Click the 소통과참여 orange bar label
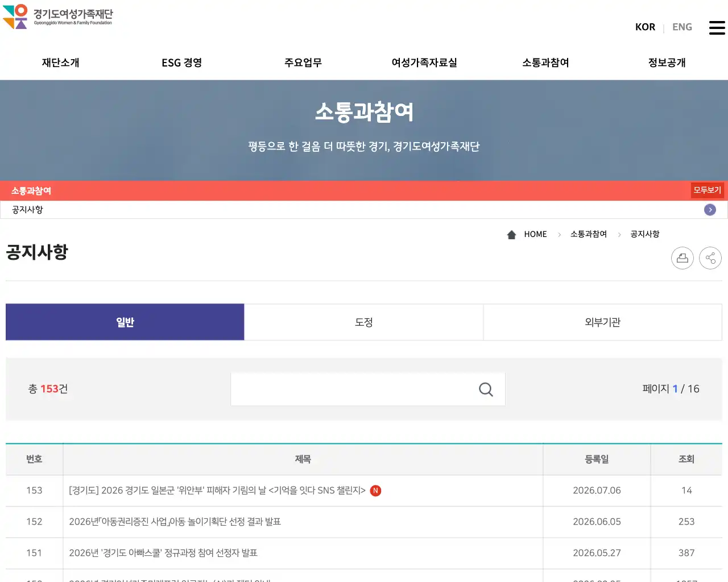 coord(31,191)
